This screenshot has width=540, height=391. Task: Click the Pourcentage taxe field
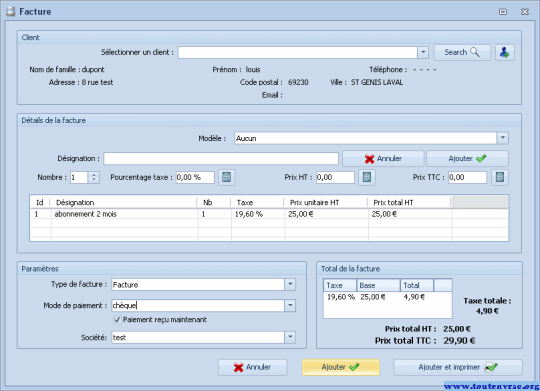(x=195, y=177)
